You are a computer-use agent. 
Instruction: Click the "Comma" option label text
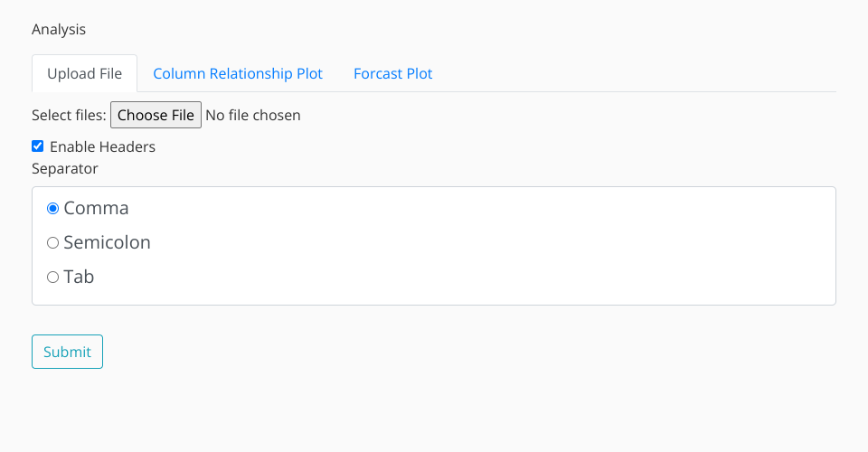(97, 208)
